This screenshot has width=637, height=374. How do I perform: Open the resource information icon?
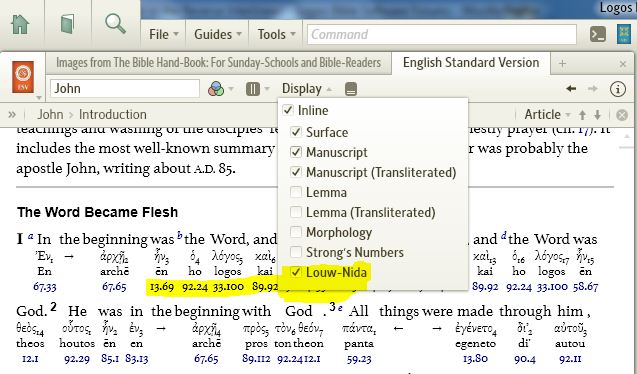(x=618, y=89)
